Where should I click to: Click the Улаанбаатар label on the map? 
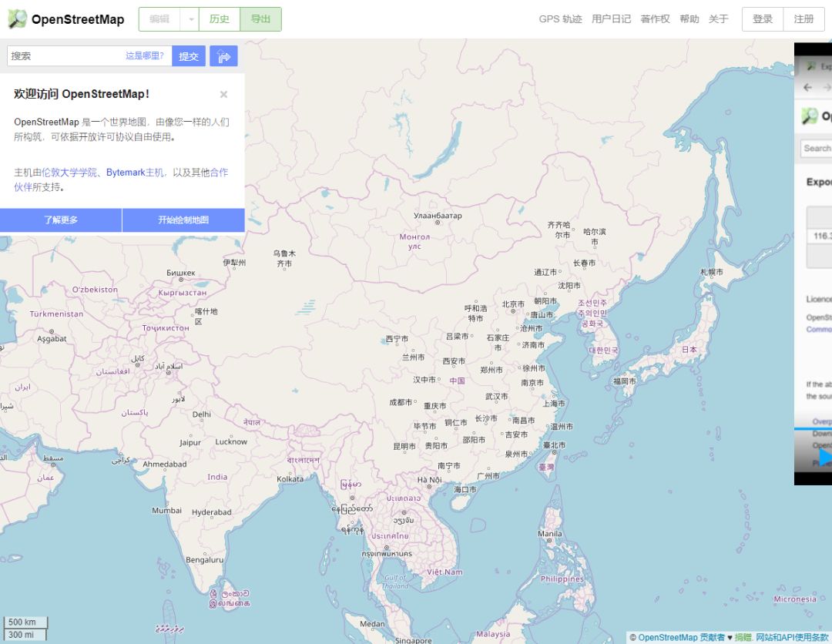(x=438, y=216)
